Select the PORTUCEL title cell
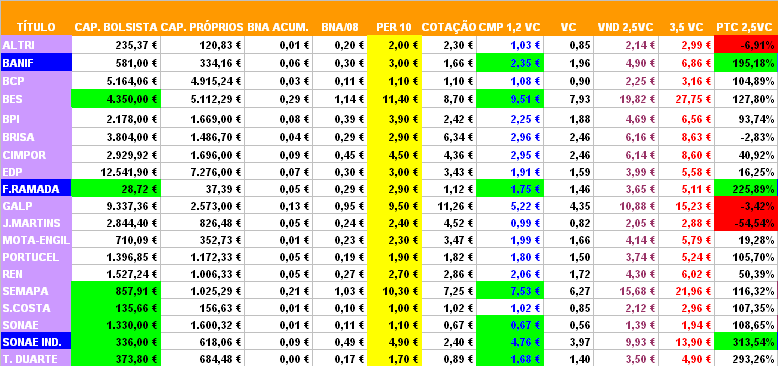This screenshot has width=780, height=370. click(36, 257)
